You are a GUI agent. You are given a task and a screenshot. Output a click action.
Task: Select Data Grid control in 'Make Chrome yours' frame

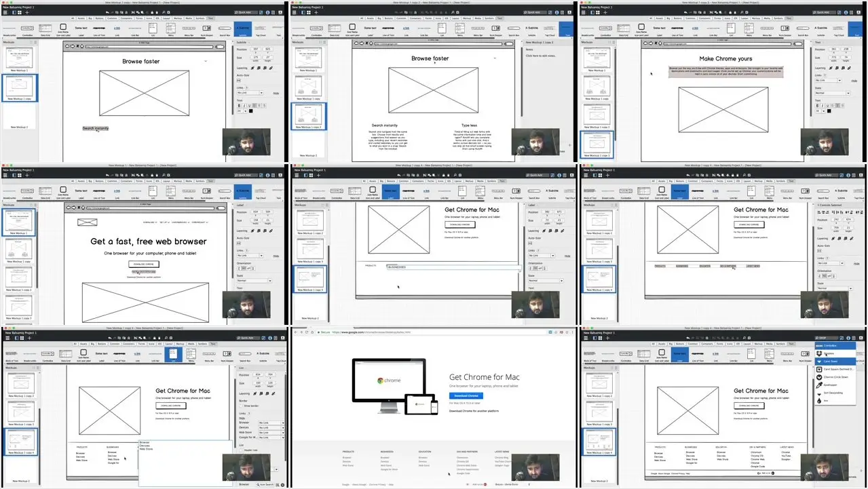[624, 30]
